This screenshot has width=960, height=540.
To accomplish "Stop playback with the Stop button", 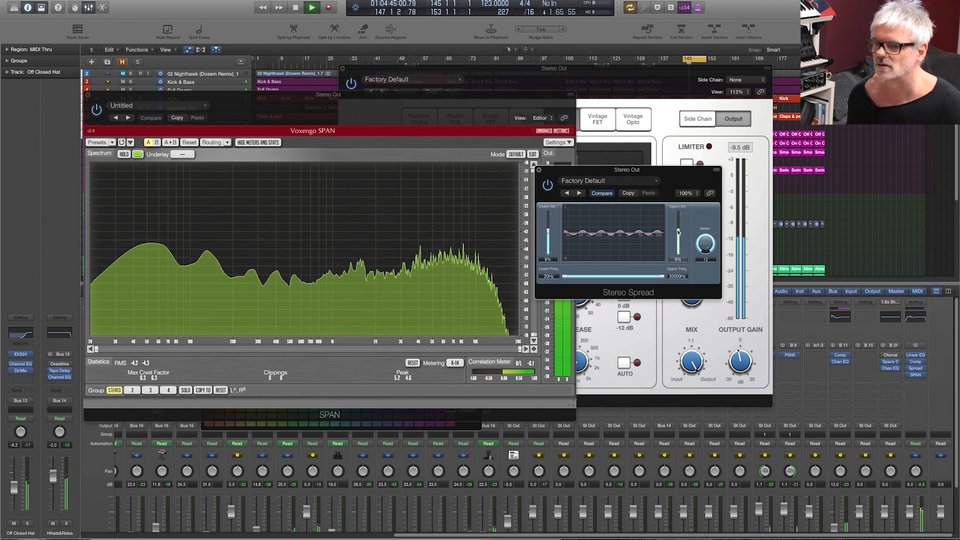I will (295, 7).
